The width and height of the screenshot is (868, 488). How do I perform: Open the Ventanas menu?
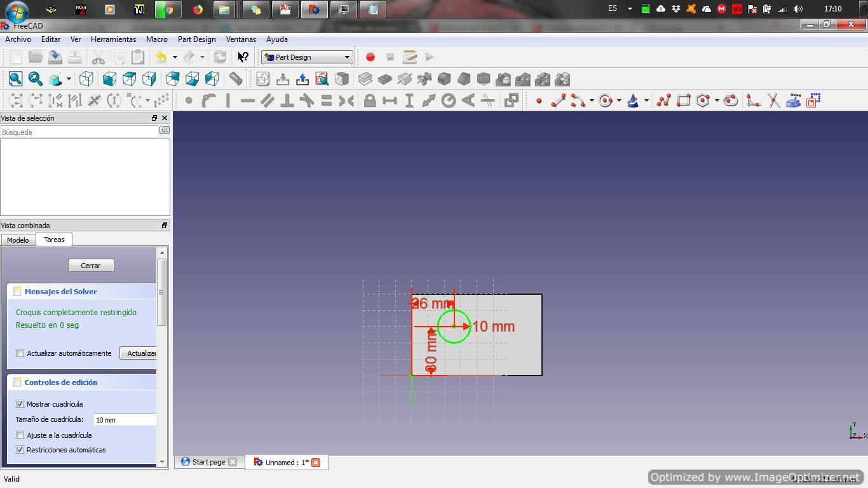tap(241, 39)
